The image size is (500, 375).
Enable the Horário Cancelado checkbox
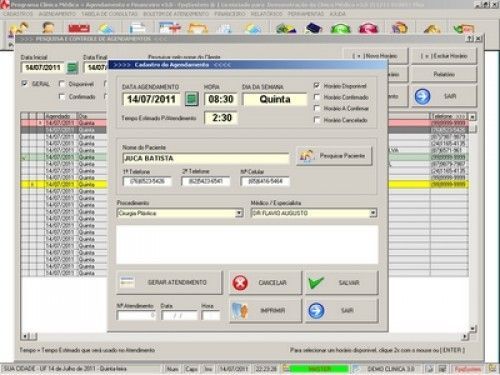pos(317,120)
